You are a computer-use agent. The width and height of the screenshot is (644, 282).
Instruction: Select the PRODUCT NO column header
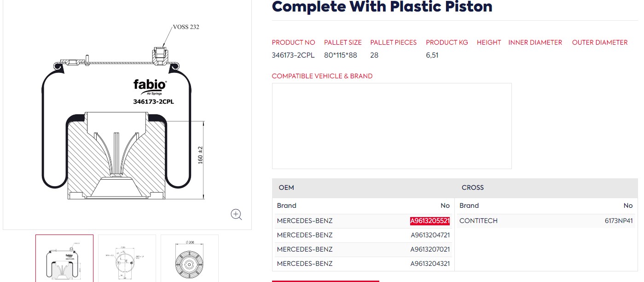point(293,42)
